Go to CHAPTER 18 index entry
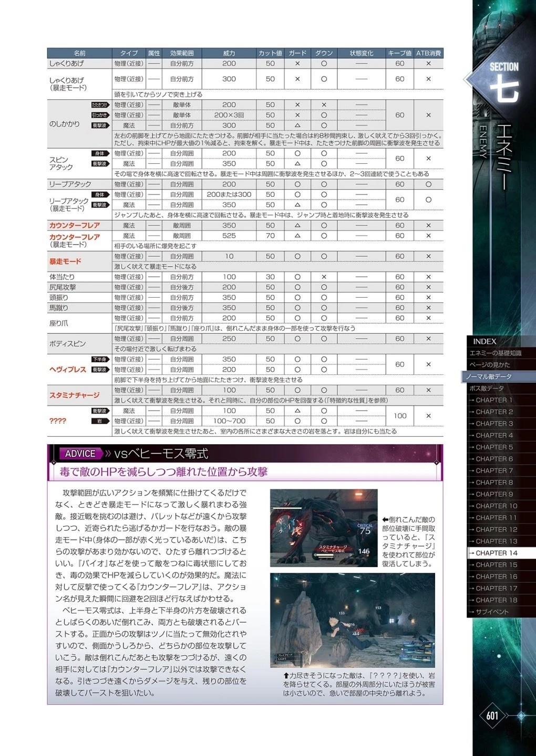Viewport: 536px width, 756px height. (x=497, y=600)
